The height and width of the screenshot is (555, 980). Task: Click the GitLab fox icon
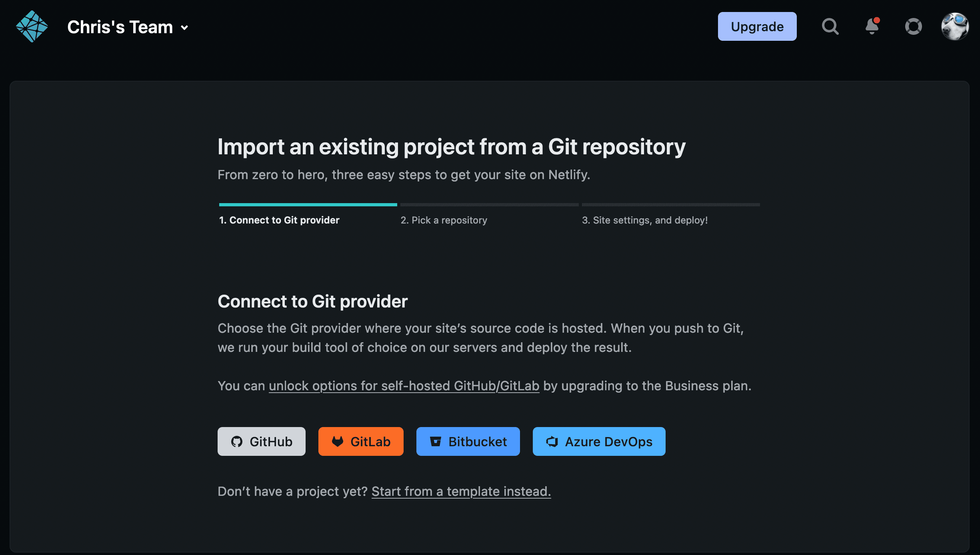(338, 441)
